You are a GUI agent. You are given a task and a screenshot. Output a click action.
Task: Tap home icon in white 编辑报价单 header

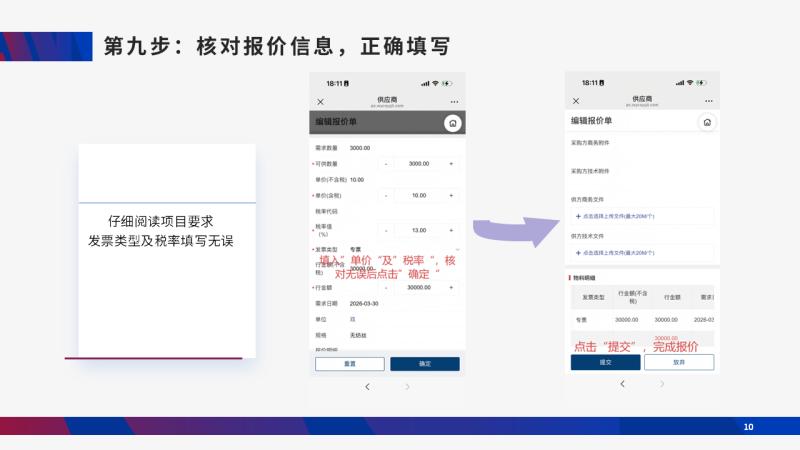(x=707, y=122)
